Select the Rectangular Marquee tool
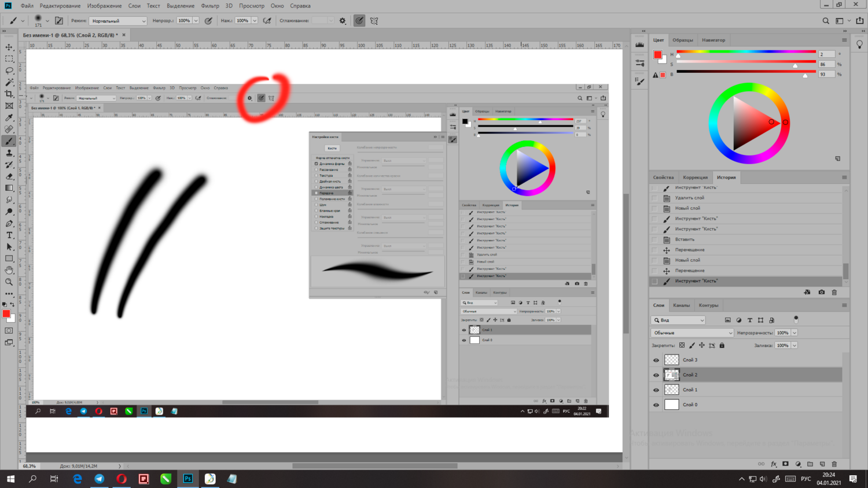868x488 pixels. coord(9,59)
